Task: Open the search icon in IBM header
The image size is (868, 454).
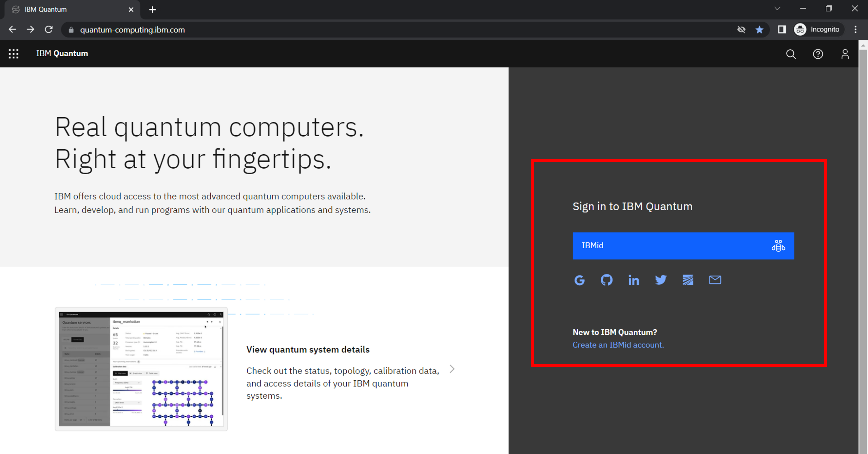Action: click(x=791, y=54)
